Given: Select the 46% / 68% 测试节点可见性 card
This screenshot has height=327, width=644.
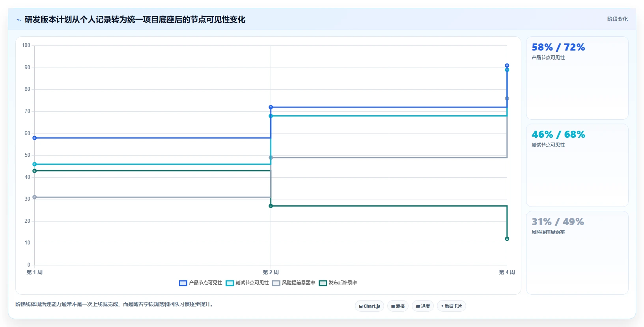Looking at the screenshot, I should 577,165.
